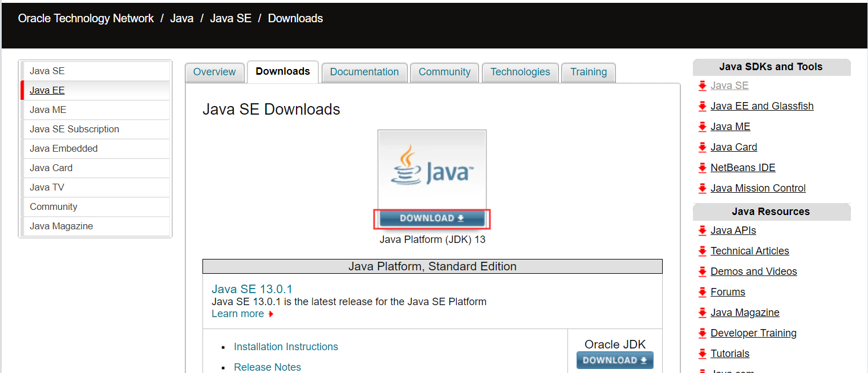Click red arrow icon beside Forums
Image resolution: width=868 pixels, height=373 pixels.
click(703, 293)
